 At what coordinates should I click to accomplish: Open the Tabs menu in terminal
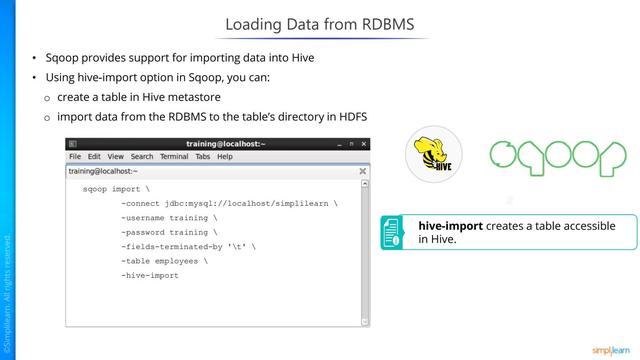click(x=202, y=156)
